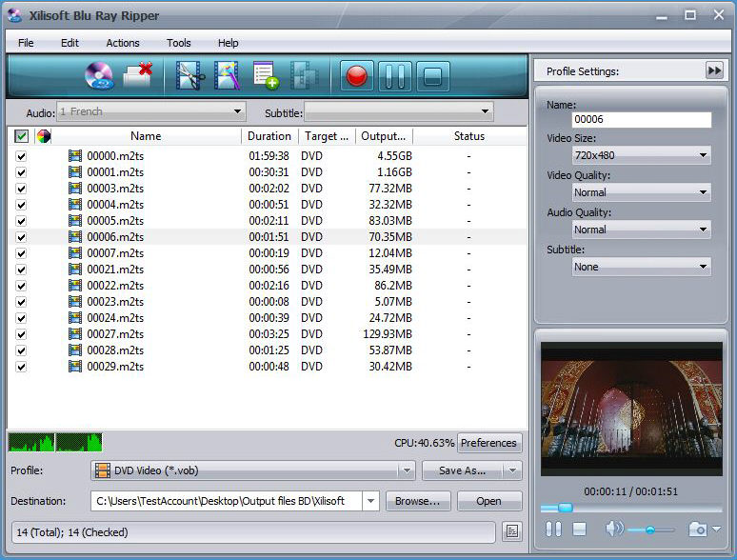Uncheck the 00024.m2ts checkbox
This screenshot has height=560, width=737.
coord(21,318)
